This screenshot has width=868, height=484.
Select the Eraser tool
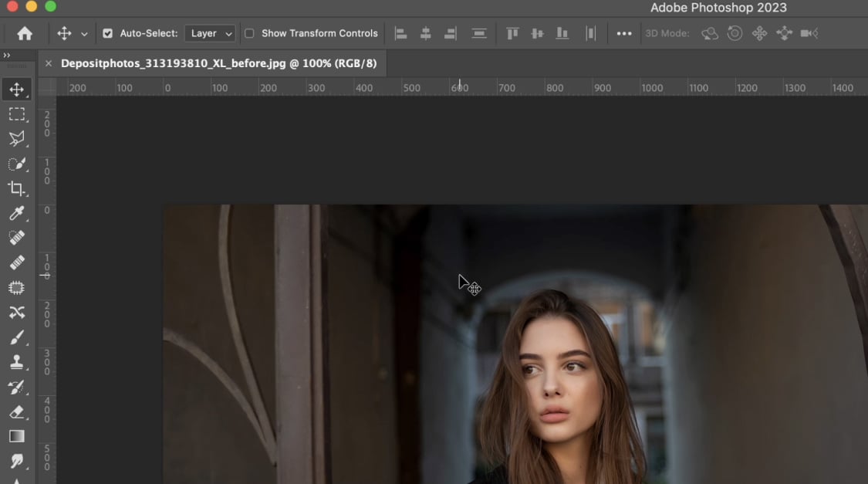[17, 412]
